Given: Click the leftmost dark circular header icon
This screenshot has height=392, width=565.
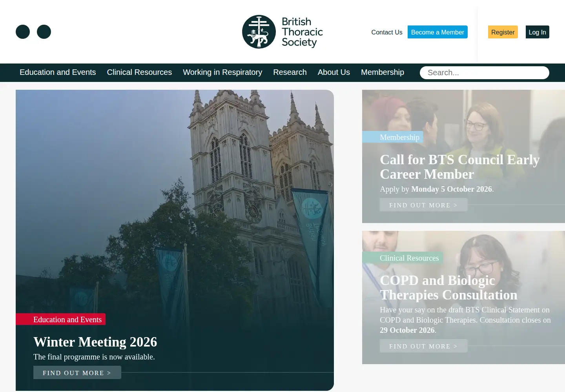Looking at the screenshot, I should click(x=23, y=32).
